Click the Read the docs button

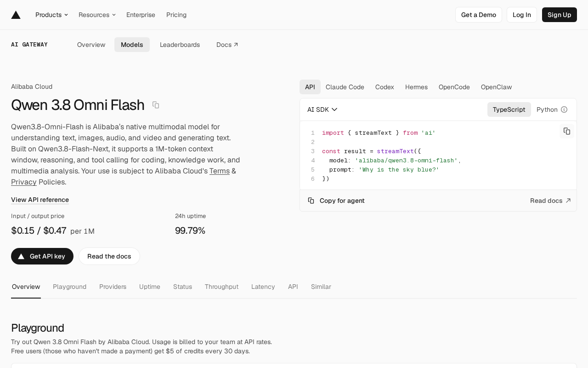109,256
